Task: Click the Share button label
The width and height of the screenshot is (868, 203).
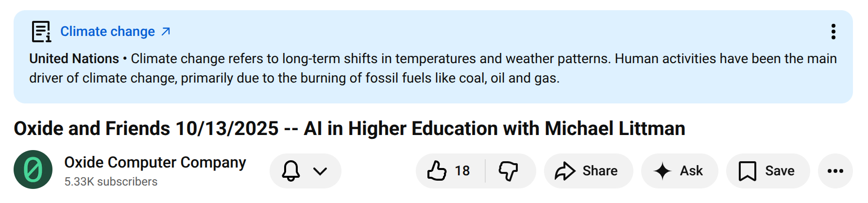Action: tap(600, 171)
